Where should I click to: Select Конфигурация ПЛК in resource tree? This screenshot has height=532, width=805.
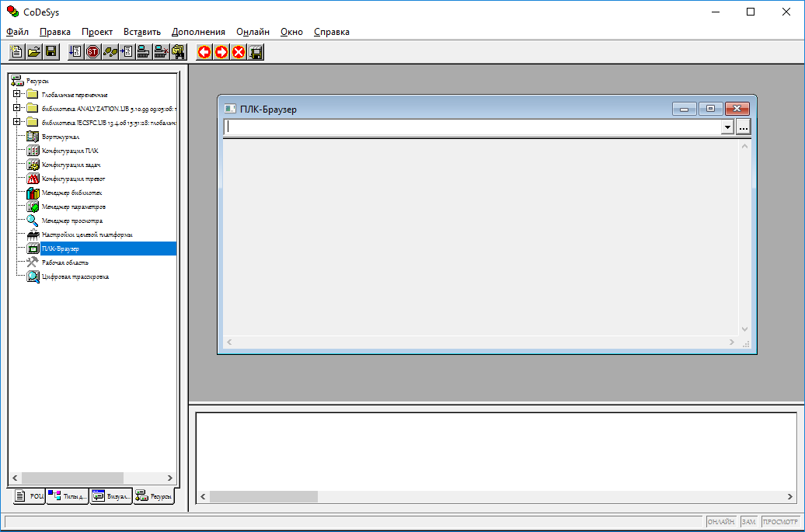[70, 151]
